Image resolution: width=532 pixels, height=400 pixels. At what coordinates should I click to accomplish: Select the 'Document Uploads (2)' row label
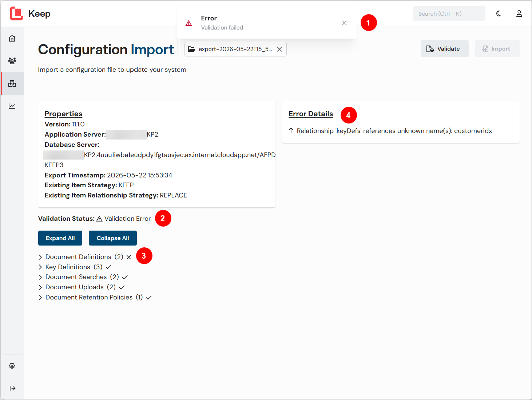pos(80,287)
